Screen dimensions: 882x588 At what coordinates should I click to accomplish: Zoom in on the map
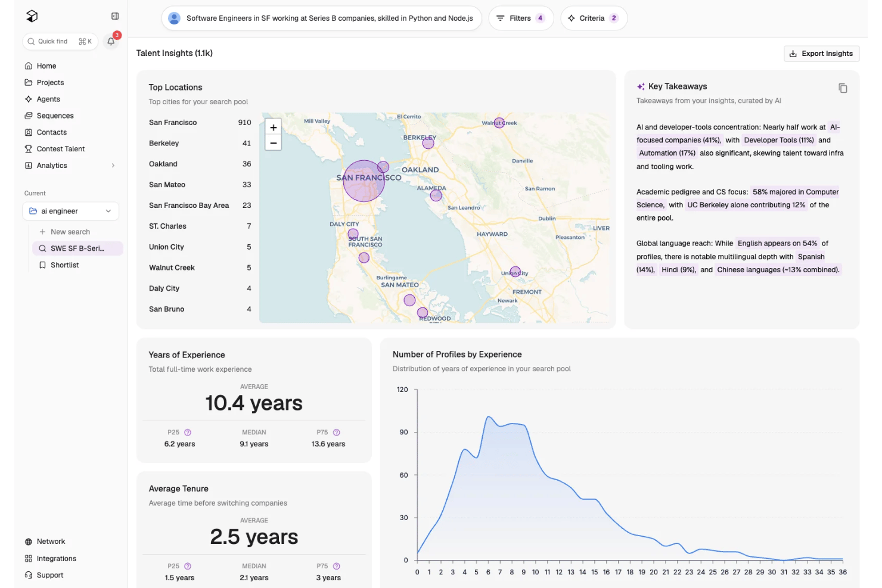pyautogui.click(x=274, y=127)
